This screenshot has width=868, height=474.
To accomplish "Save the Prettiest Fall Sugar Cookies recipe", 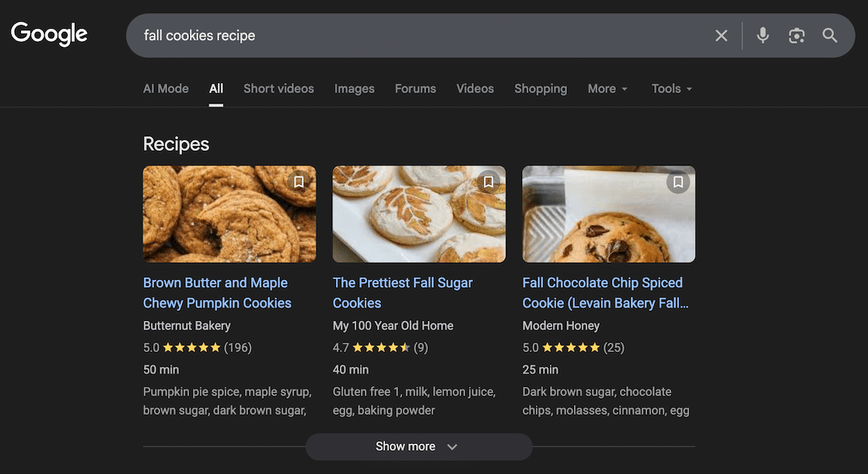I will point(488,182).
